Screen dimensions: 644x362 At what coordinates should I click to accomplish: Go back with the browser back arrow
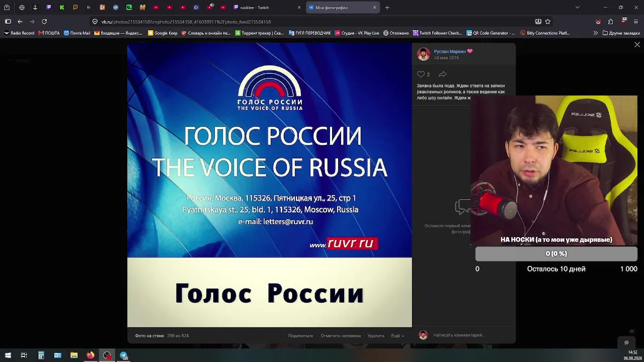(20, 22)
